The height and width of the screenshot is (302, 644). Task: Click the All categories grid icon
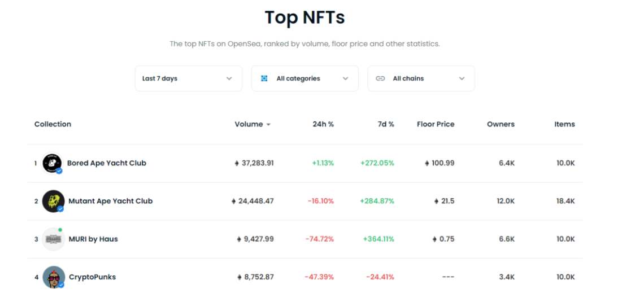tap(264, 78)
